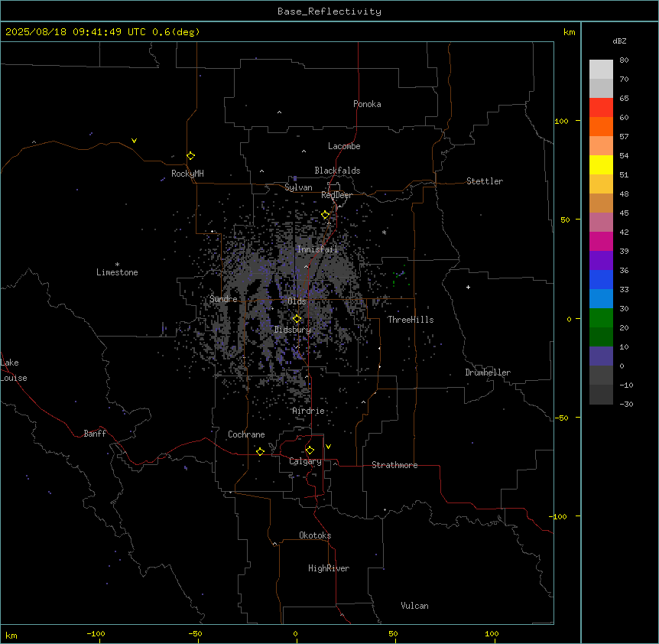
Task: Click the Banff town label
Action: pos(95,434)
